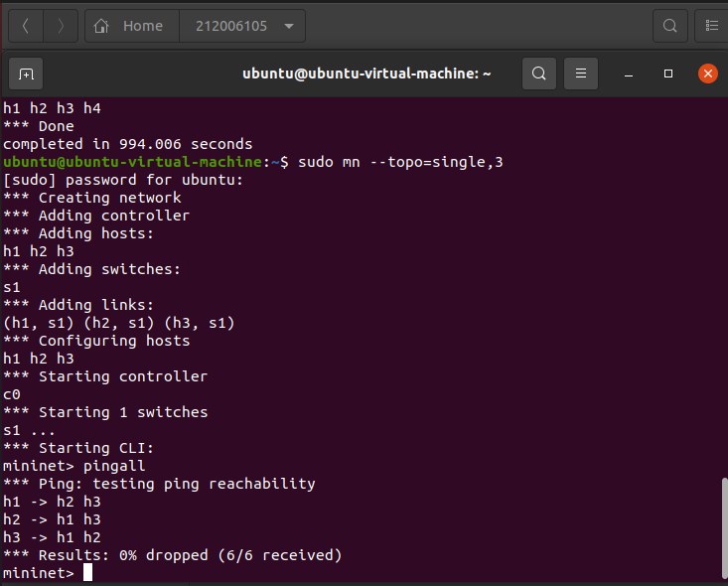Click '*** Starting 1 switches' line

click(105, 412)
